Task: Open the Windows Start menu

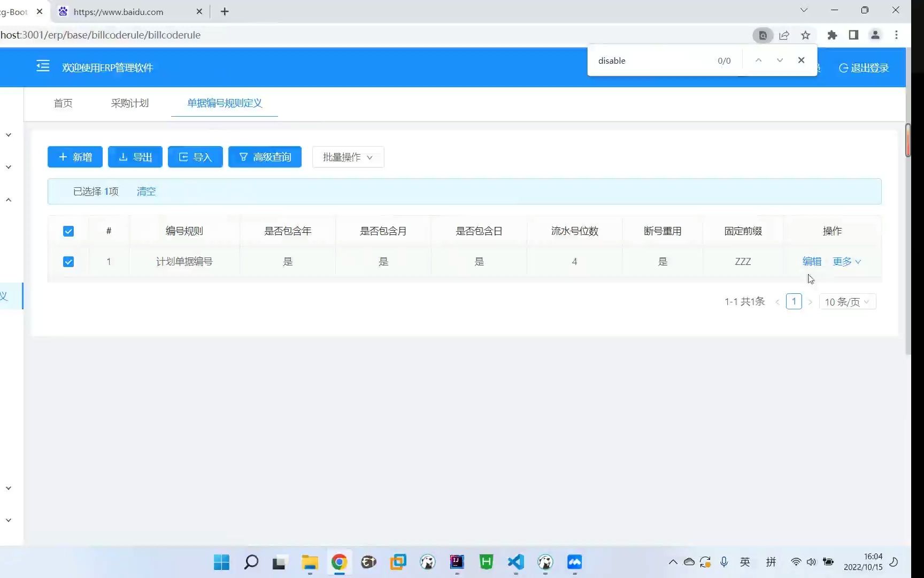Action: point(221,562)
